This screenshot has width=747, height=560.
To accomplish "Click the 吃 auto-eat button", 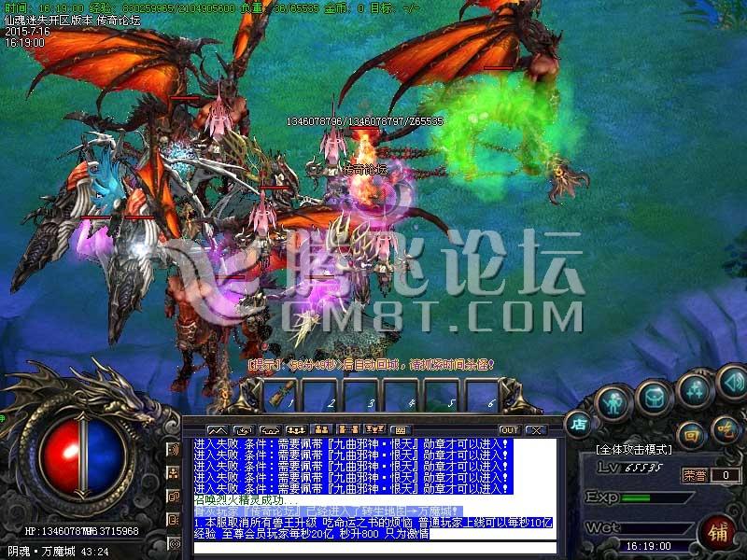I will [x=726, y=431].
